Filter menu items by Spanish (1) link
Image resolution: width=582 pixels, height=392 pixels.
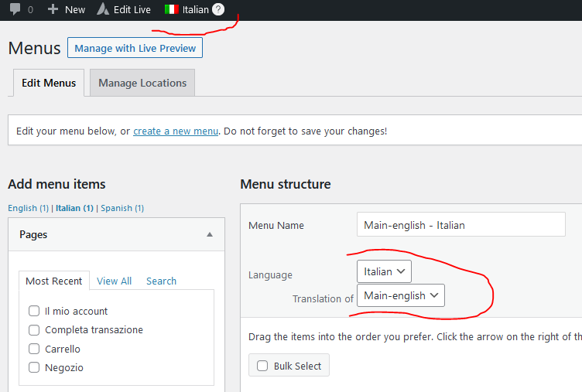point(122,208)
